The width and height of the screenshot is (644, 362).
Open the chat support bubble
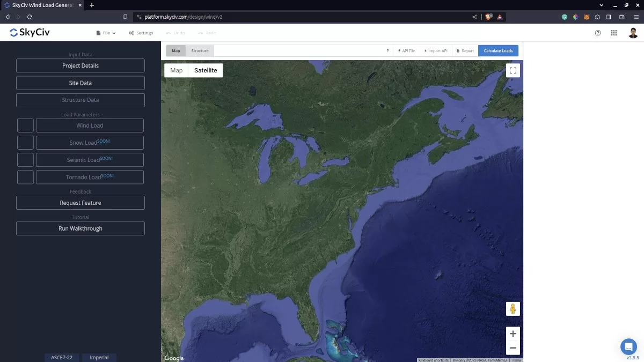pyautogui.click(x=628, y=346)
